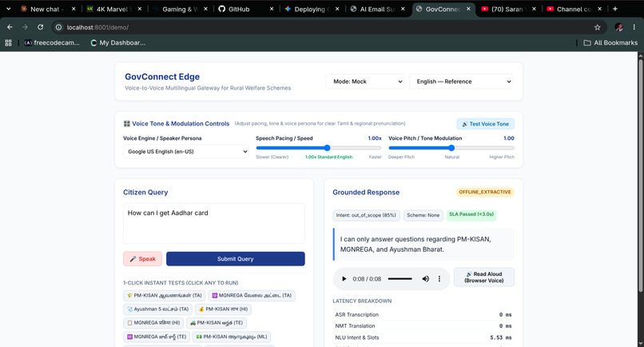Image resolution: width=644 pixels, height=347 pixels.
Task: Switch to the Channel co YouTube tab
Action: point(573,9)
